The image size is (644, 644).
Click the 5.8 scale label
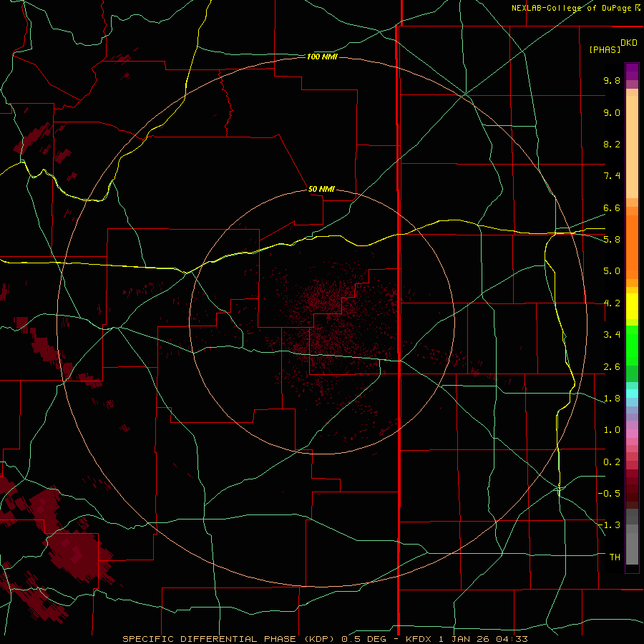click(x=612, y=240)
